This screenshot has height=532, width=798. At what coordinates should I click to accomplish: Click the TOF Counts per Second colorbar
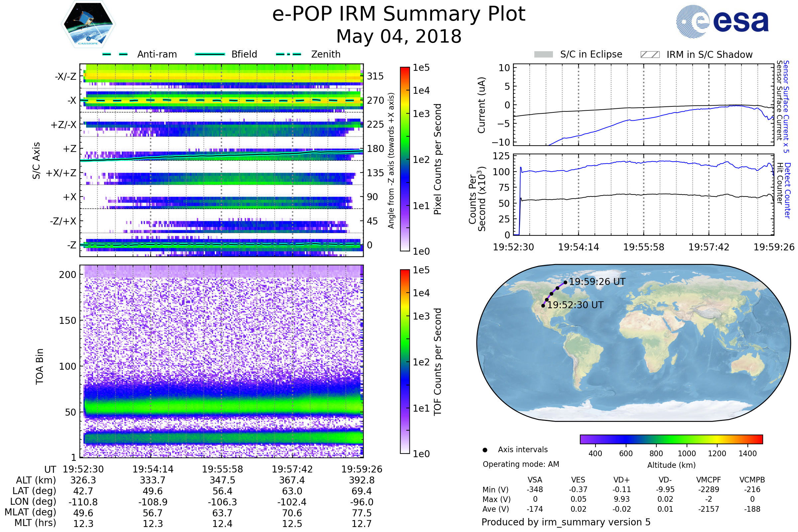[x=405, y=362]
